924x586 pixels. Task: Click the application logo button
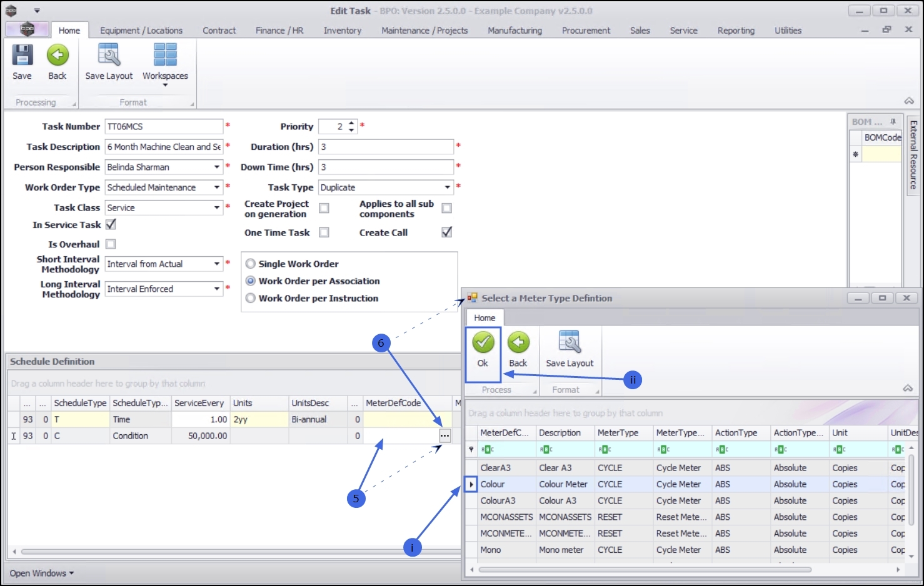coord(27,29)
